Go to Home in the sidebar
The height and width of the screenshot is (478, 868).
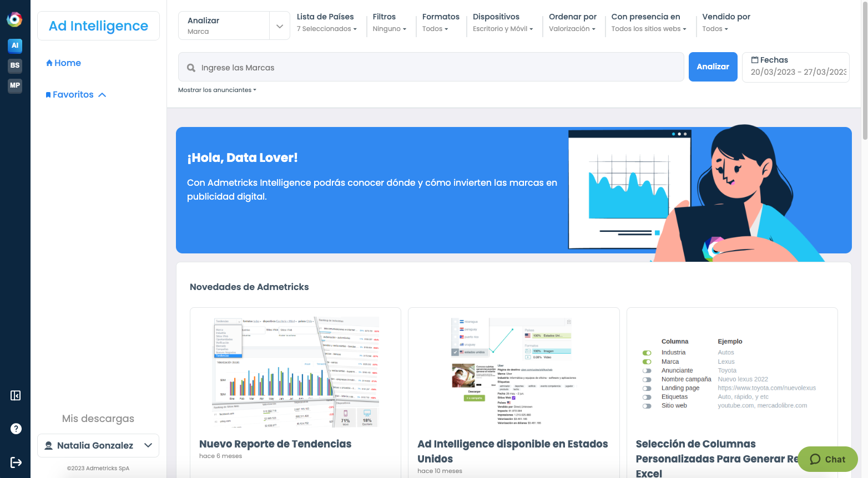click(63, 63)
